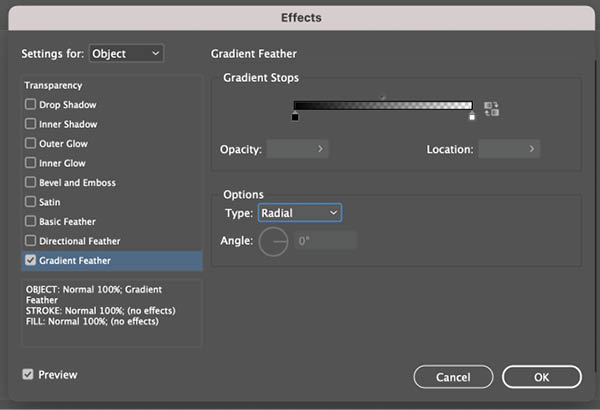Open the Type Radial dropdown
The image size is (600, 410).
[300, 213]
